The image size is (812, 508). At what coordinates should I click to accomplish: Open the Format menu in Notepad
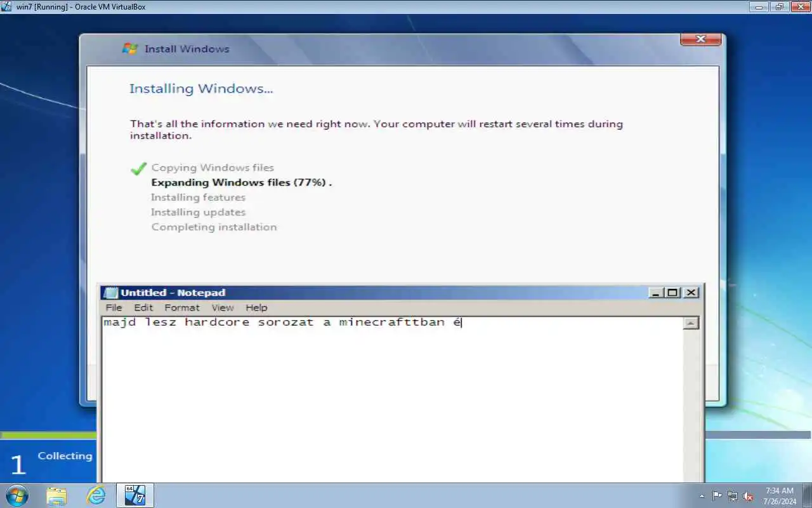click(182, 307)
